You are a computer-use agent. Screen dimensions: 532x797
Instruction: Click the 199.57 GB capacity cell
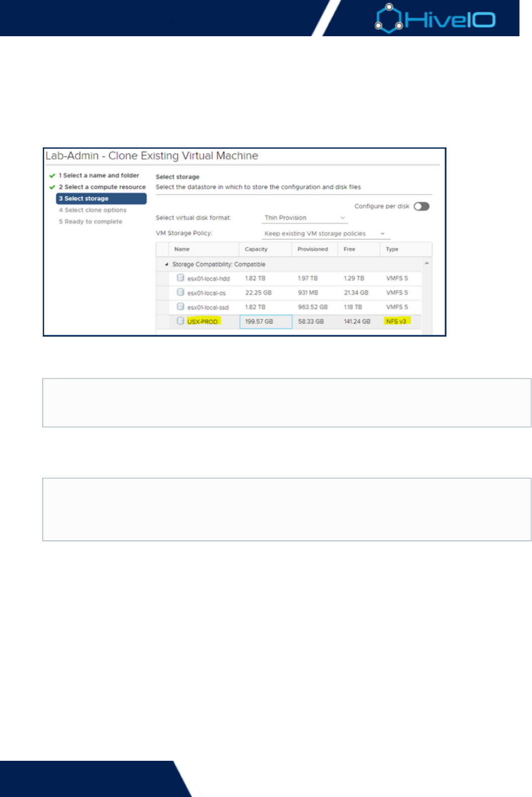point(266,322)
